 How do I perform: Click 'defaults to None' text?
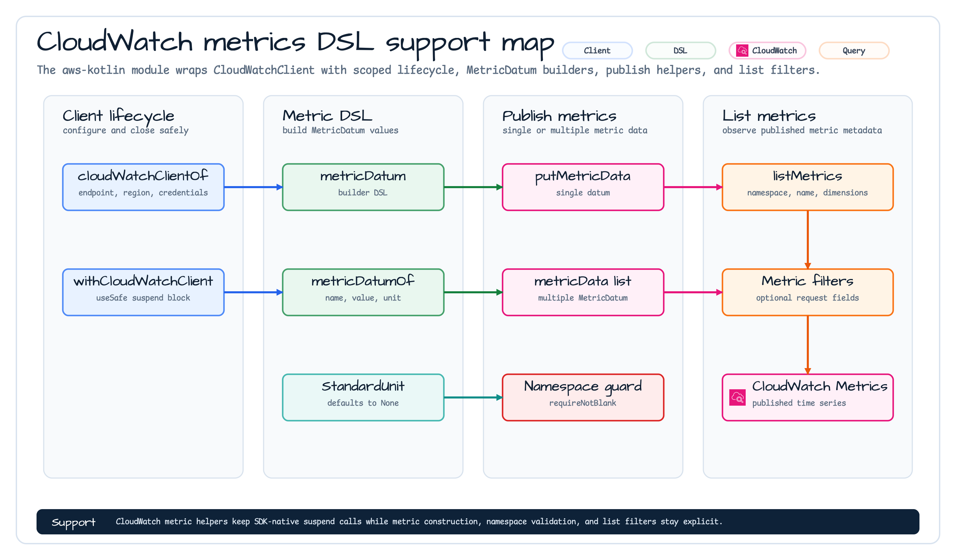point(363,403)
